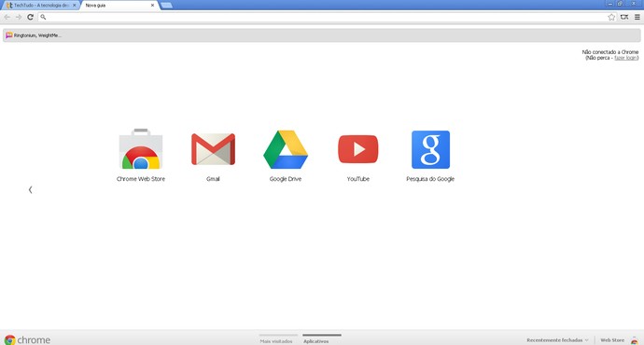
Task: Open a new tab with the new-tab button
Action: [x=166, y=6]
